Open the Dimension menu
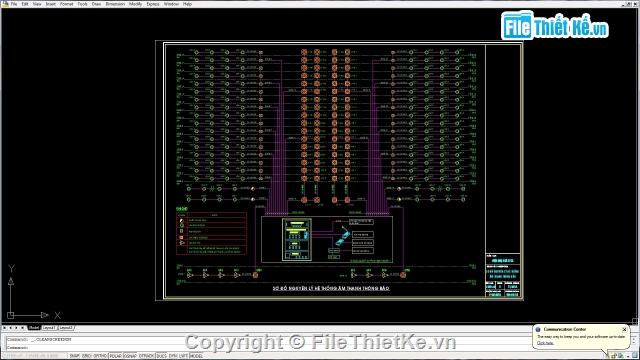The width and height of the screenshot is (640, 360). [x=115, y=4]
